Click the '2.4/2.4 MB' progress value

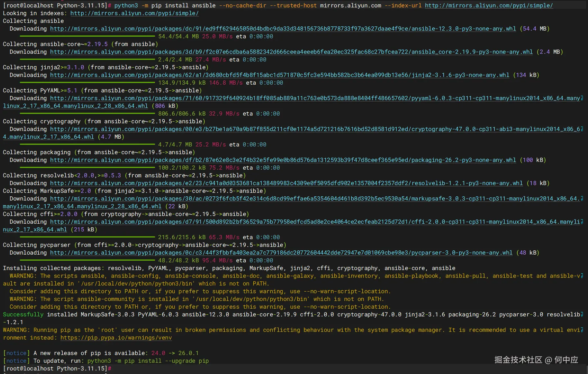point(175,60)
